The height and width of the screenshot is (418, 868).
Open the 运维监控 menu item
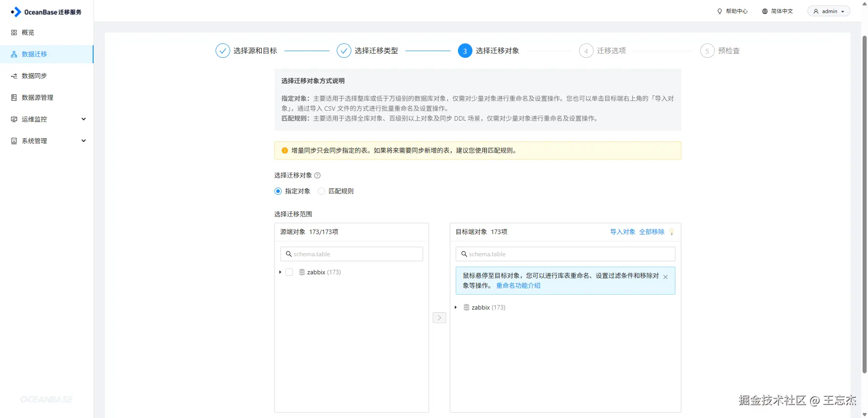[x=47, y=119]
